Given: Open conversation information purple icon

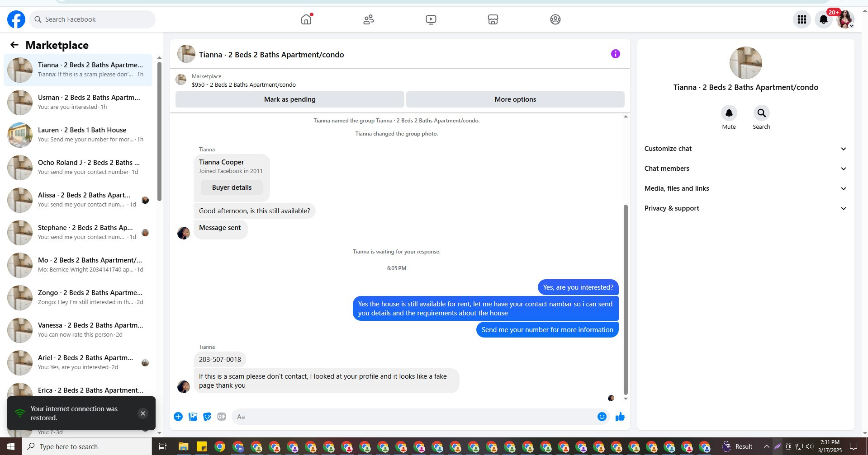Looking at the screenshot, I should [x=615, y=54].
